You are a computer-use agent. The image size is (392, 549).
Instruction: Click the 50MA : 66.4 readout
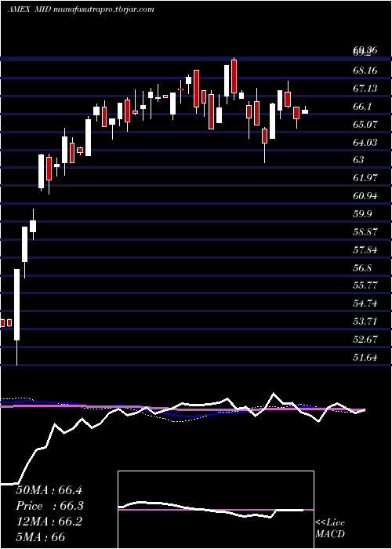[49, 490]
